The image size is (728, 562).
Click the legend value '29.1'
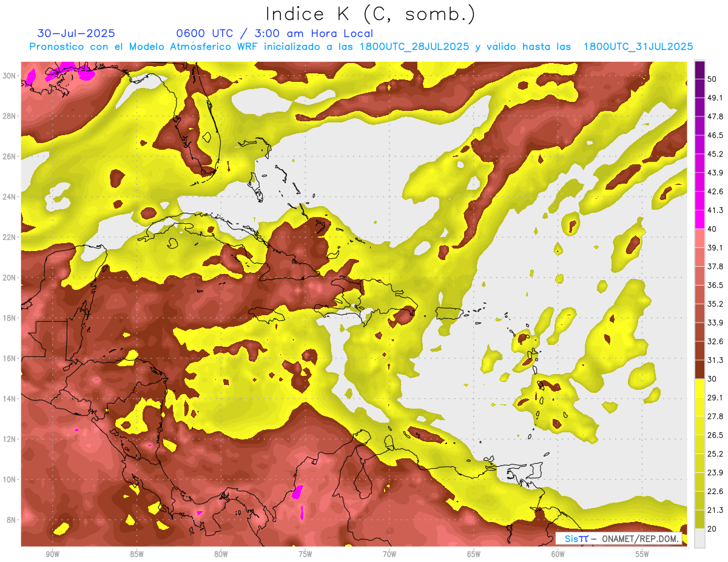715,397
